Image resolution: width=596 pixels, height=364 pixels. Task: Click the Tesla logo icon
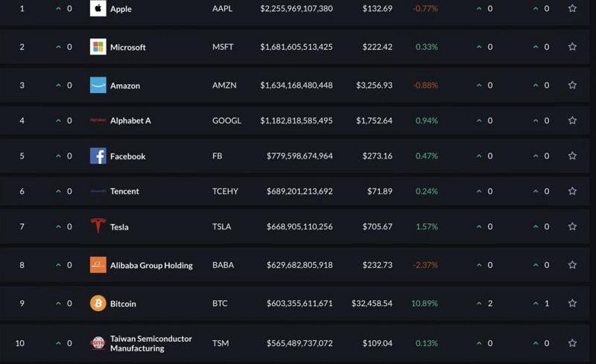click(98, 226)
